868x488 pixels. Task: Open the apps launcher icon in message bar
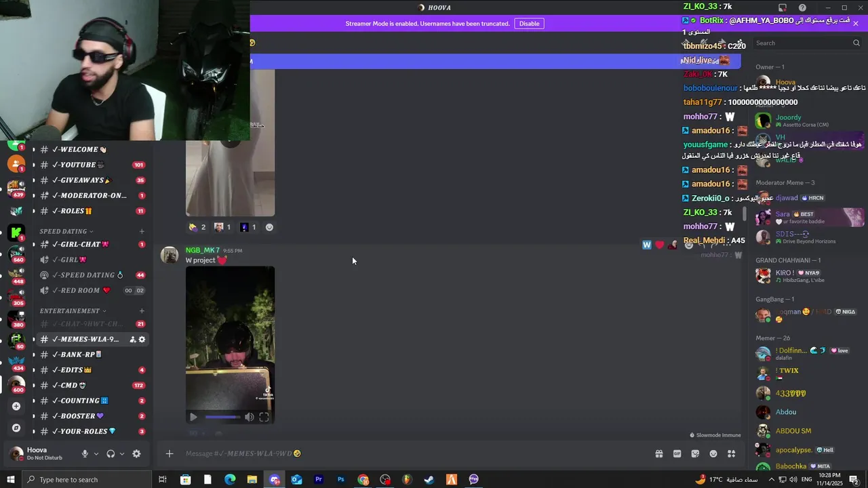[732, 453]
